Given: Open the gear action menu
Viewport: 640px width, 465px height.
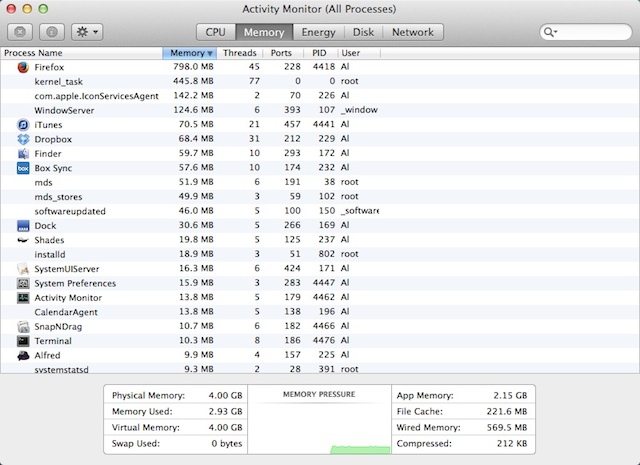Looking at the screenshot, I should (87, 32).
